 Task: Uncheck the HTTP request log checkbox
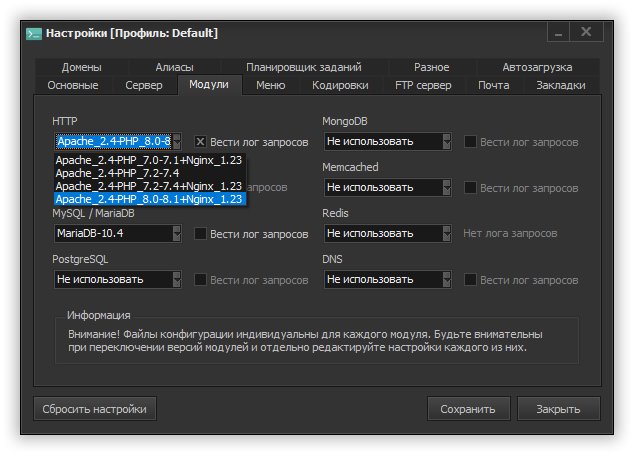pyautogui.click(x=201, y=142)
